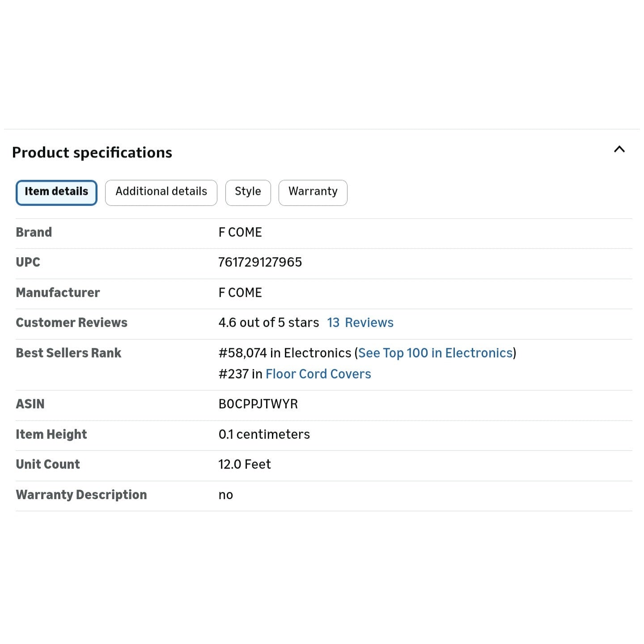
Task: Click the Product specifications heading
Action: (92, 153)
